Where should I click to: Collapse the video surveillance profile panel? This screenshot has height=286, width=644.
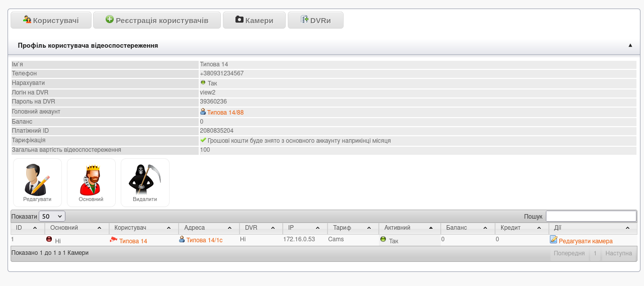(x=630, y=45)
